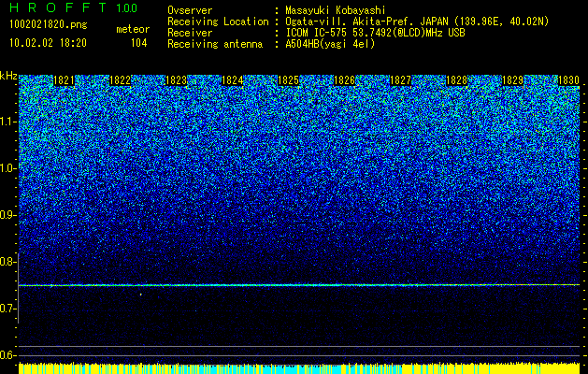Click the 1.1 frequency axis label
This screenshot has width=588, height=374.
coord(8,122)
